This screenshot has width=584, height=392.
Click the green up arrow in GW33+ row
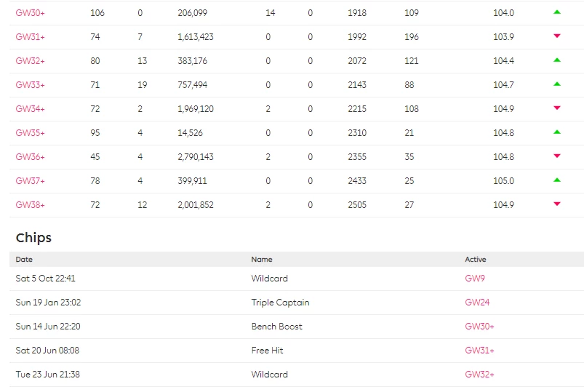tap(557, 84)
